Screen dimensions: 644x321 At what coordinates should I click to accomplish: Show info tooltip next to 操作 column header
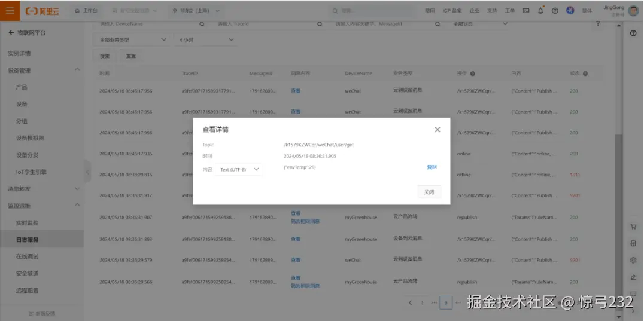pyautogui.click(x=473, y=74)
